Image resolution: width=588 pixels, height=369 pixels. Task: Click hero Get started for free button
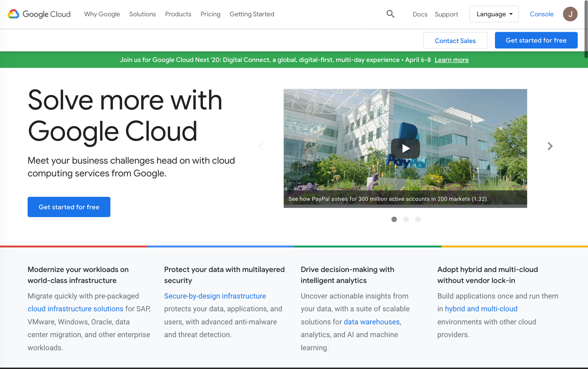69,207
